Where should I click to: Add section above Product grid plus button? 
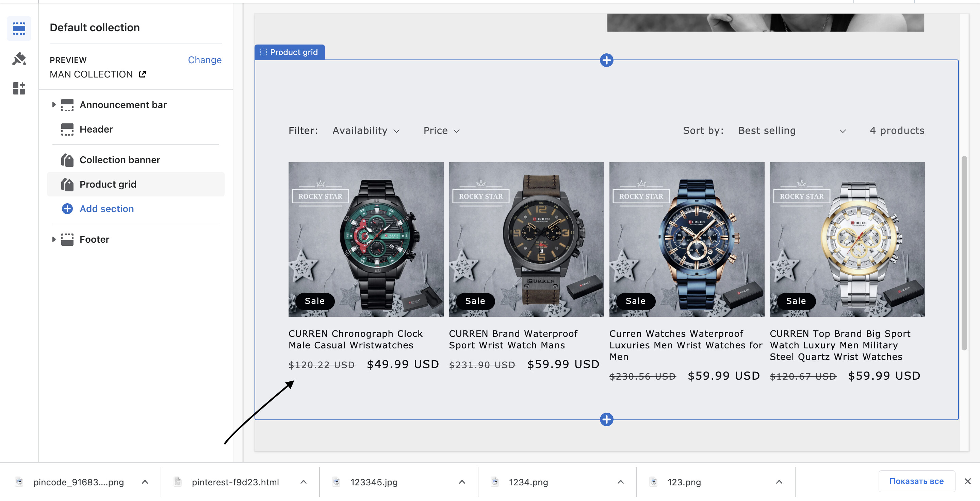click(606, 60)
